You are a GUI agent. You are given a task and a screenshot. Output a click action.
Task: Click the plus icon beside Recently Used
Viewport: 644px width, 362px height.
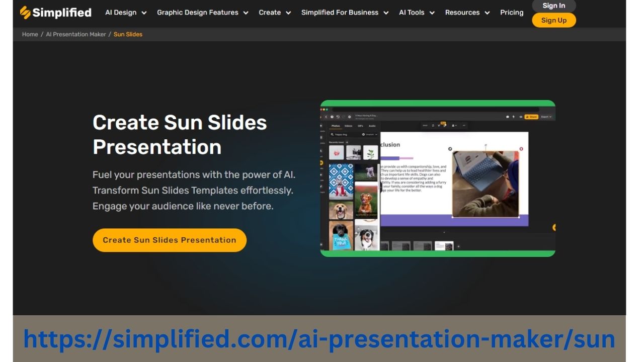pyautogui.click(x=347, y=141)
